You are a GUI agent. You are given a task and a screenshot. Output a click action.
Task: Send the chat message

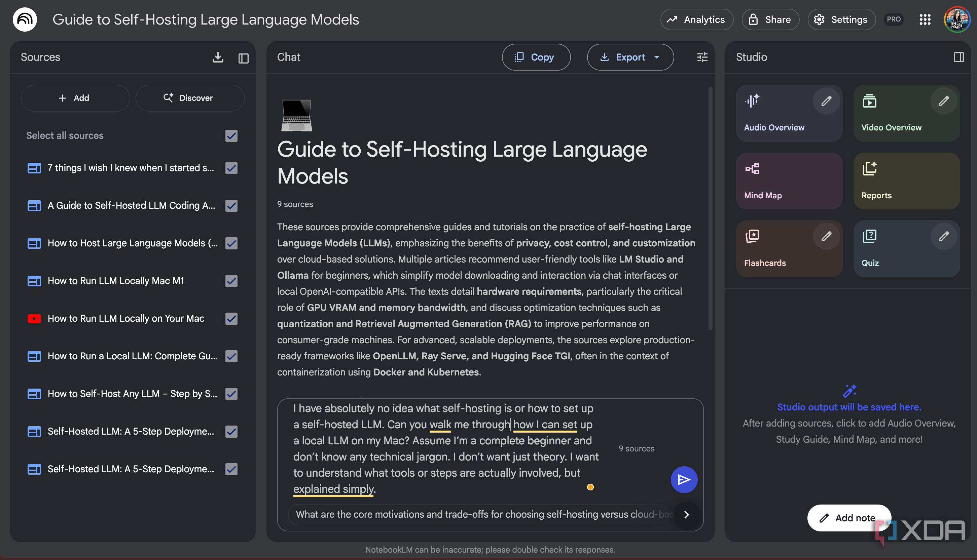[684, 479]
